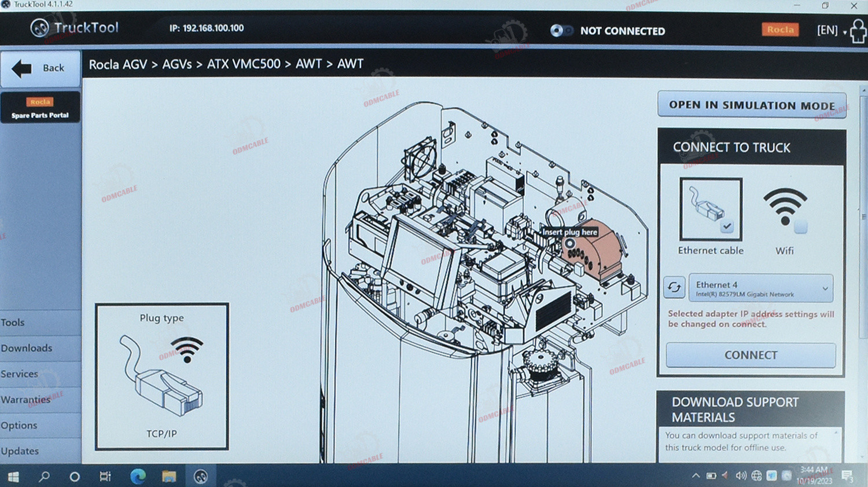The height and width of the screenshot is (487, 868).
Task: Open the Services menu item
Action: pos(41,374)
